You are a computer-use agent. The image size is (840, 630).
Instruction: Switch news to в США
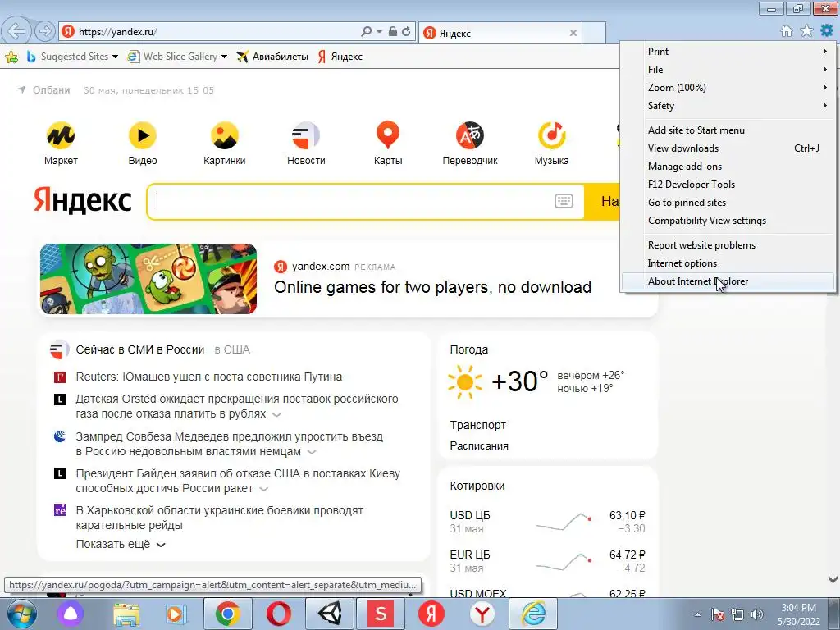click(232, 349)
